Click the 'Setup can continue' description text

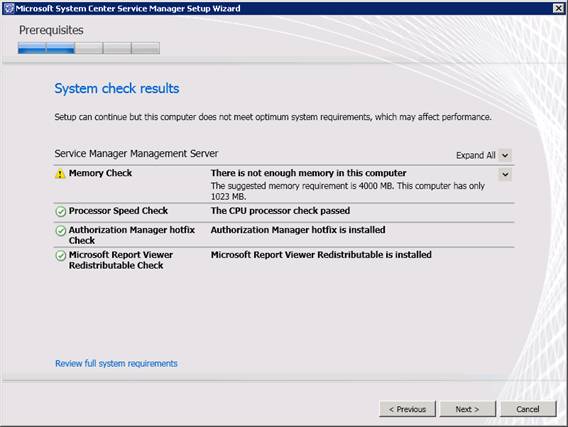pyautogui.click(x=273, y=117)
